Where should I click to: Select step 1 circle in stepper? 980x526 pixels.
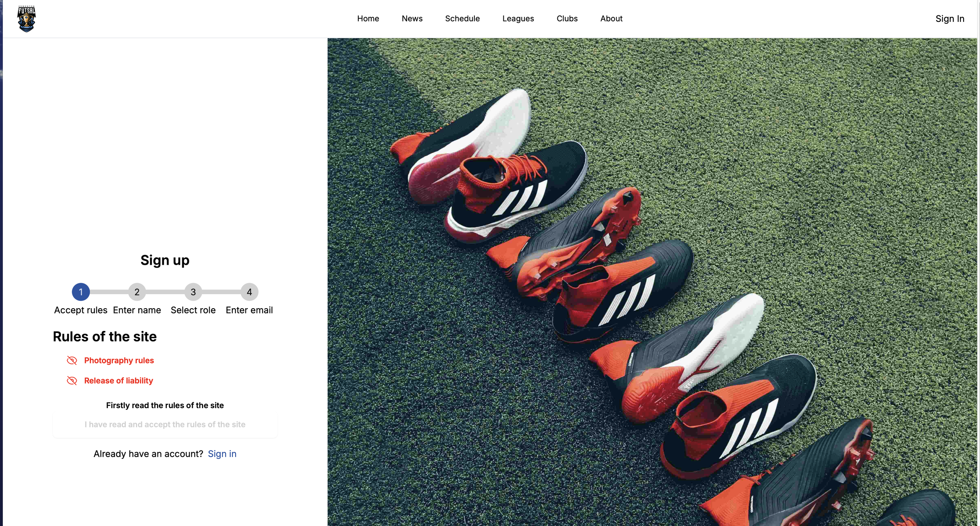coord(81,292)
